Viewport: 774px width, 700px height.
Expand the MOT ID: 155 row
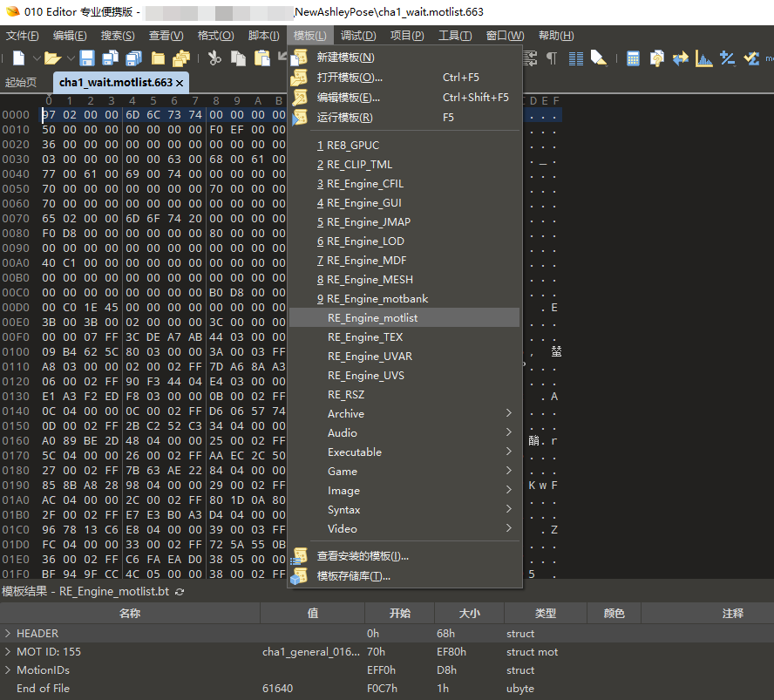point(7,652)
